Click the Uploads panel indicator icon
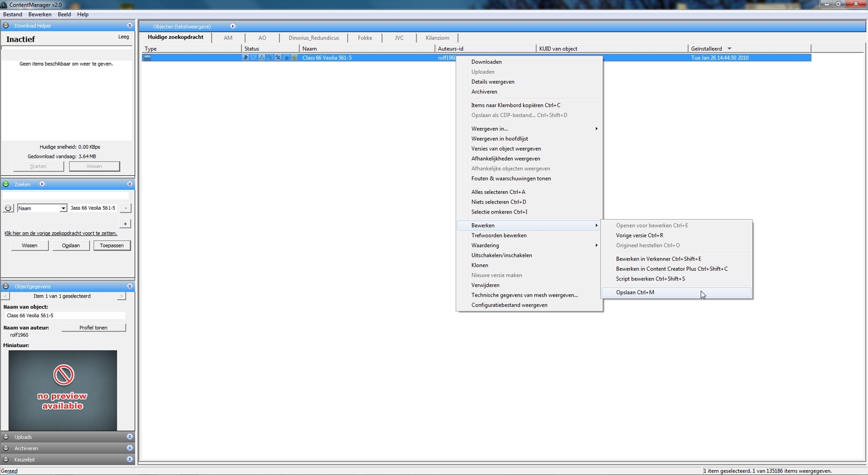 (6, 437)
